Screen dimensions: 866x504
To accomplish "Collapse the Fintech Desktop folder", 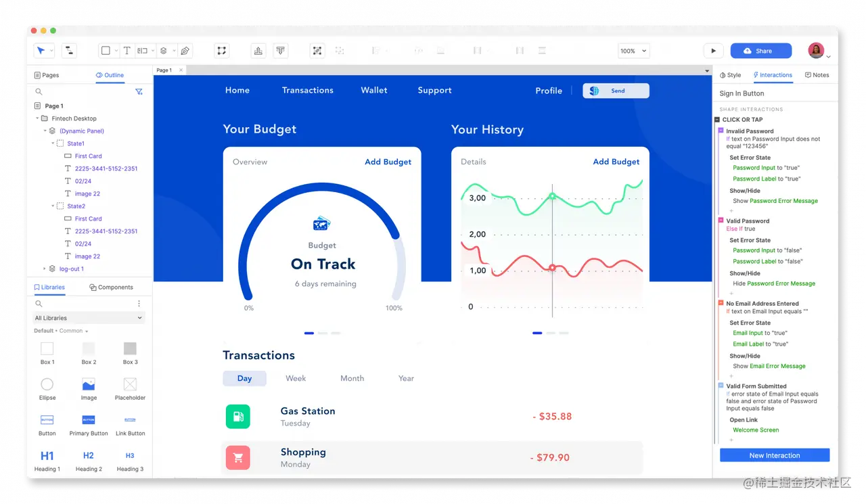I will click(37, 118).
